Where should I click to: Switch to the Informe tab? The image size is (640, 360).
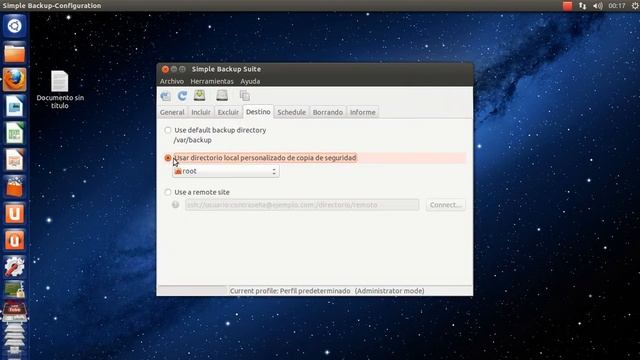click(362, 112)
